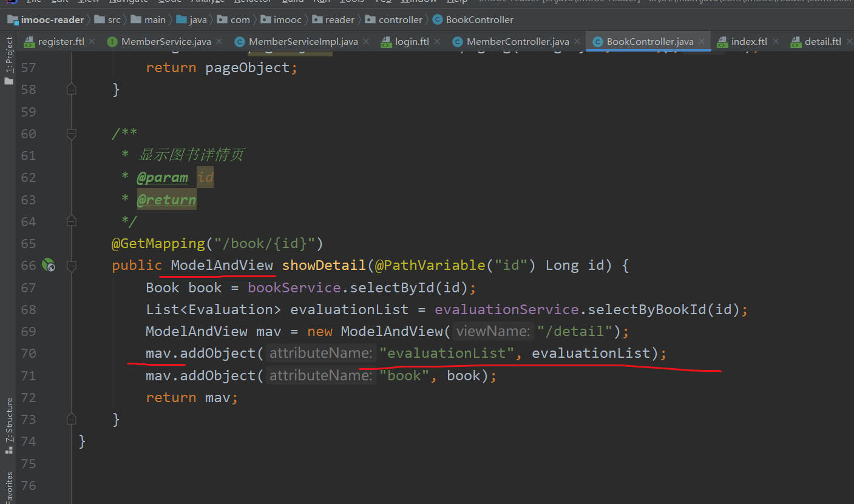Close the BookController.java tab
Image resolution: width=854 pixels, height=504 pixels.
tap(702, 41)
